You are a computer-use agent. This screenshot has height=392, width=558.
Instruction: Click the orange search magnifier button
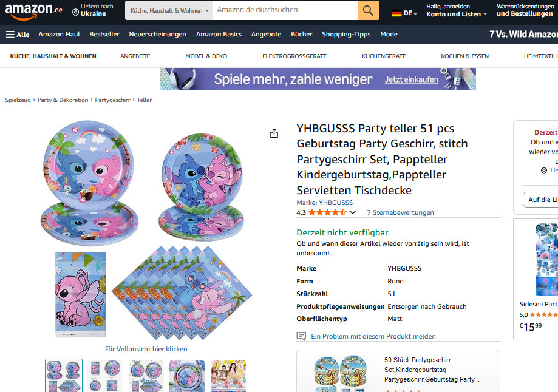tap(368, 10)
